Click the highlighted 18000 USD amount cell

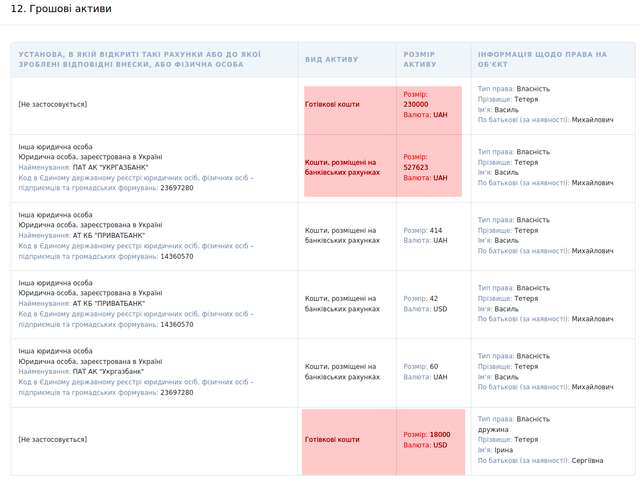431,440
